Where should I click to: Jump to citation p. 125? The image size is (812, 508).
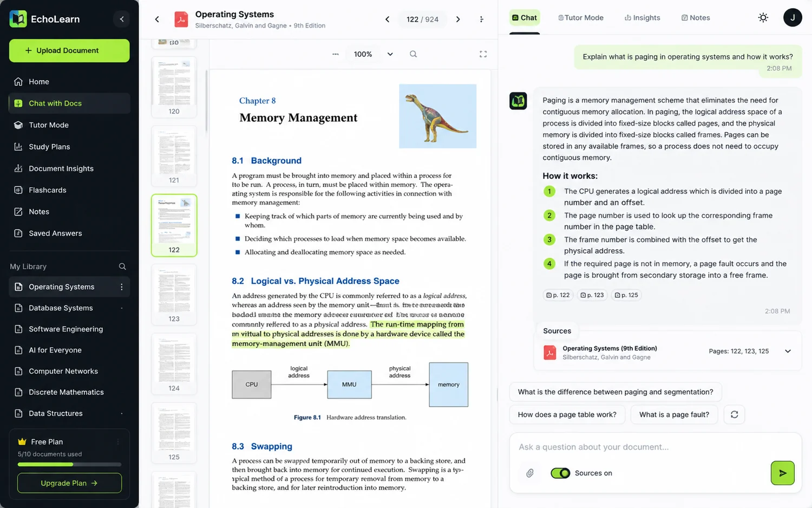tap(626, 295)
